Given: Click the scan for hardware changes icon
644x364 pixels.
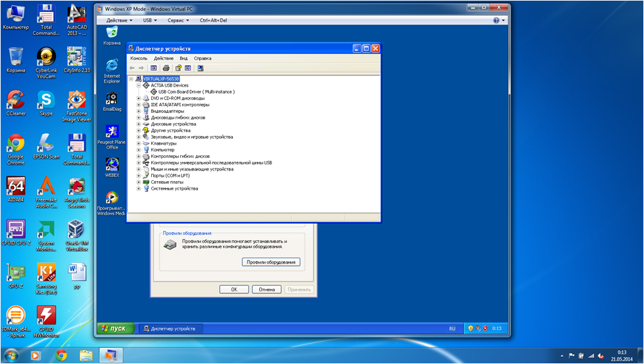Looking at the screenshot, I should tap(201, 67).
